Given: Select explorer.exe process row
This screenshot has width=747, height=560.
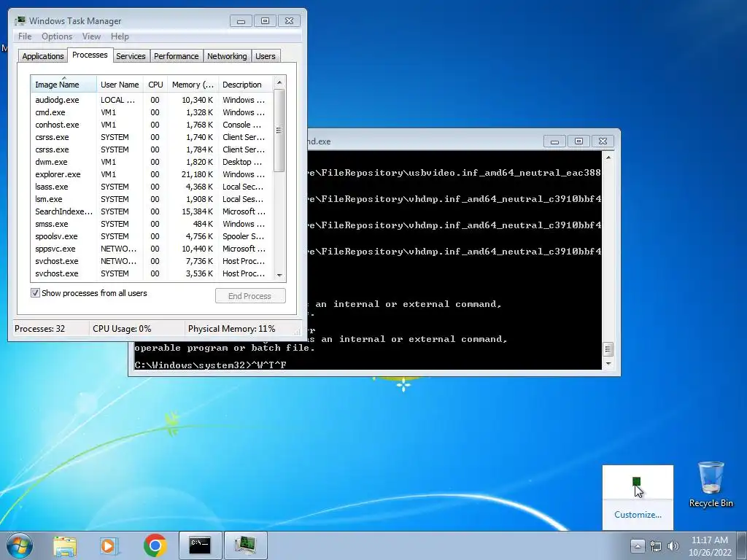Looking at the screenshot, I should [152, 174].
